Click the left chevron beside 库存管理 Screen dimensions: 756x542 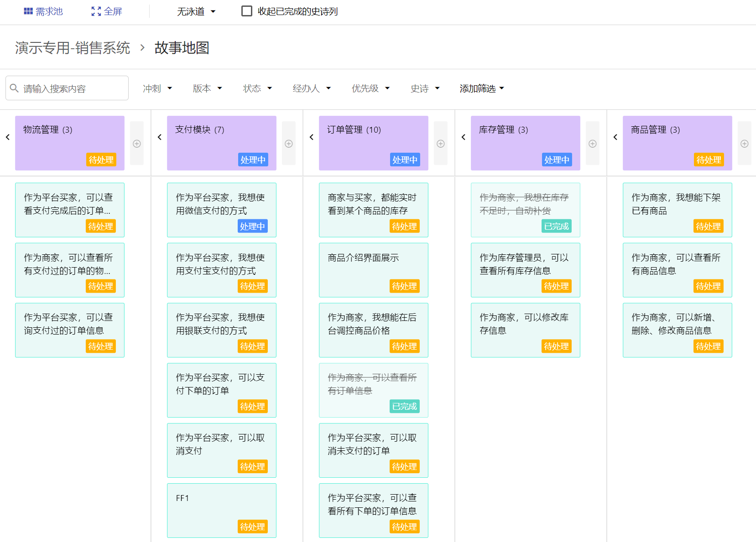464,137
